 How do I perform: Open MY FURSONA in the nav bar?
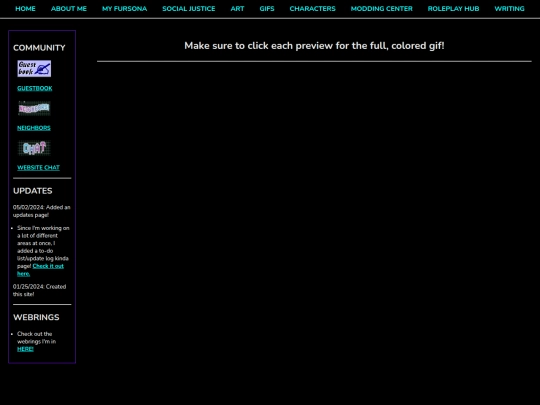(125, 9)
